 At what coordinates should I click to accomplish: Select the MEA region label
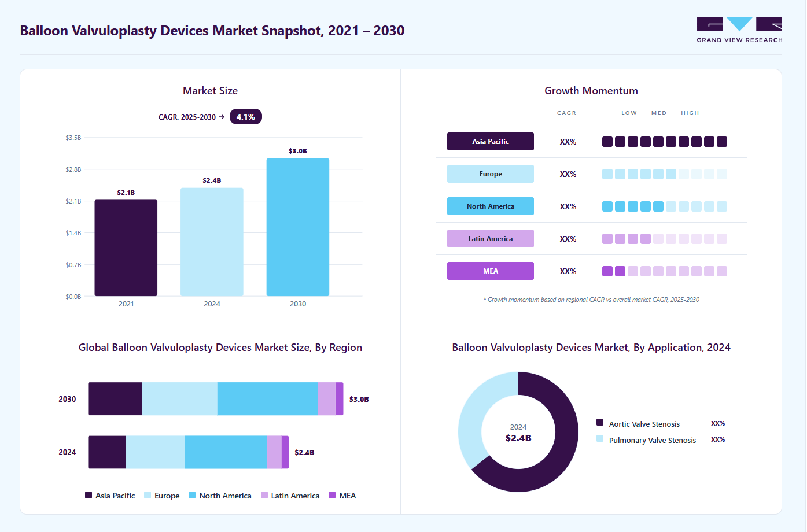[491, 271]
